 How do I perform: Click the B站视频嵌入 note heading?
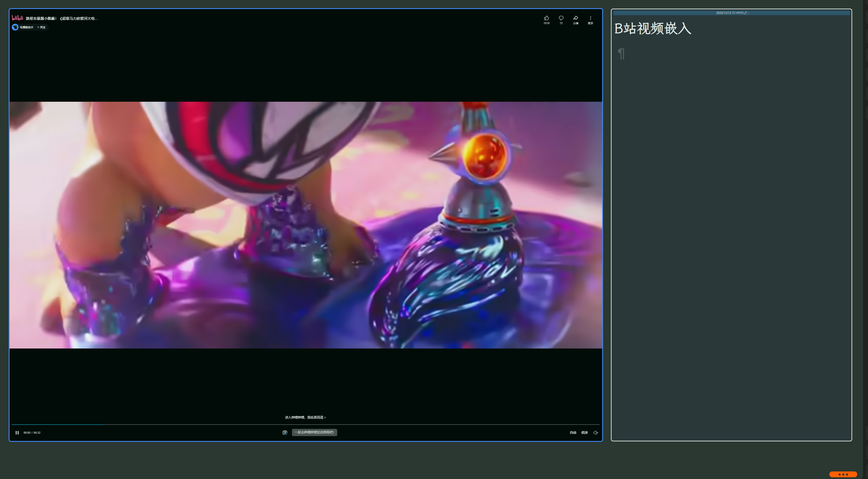click(653, 29)
